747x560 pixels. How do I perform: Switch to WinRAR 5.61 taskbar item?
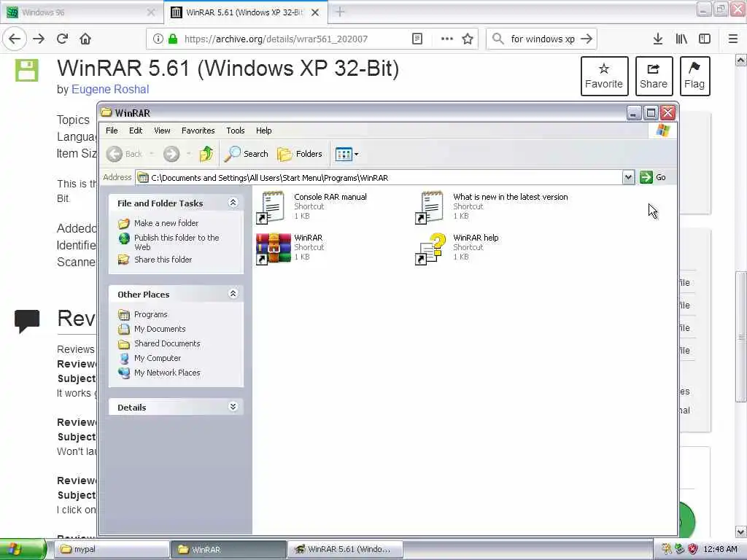[x=346, y=549]
